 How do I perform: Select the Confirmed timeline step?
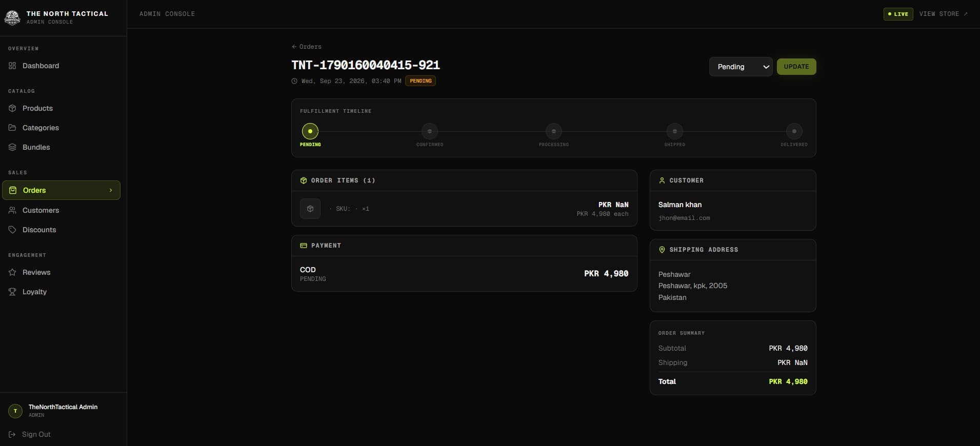point(430,131)
